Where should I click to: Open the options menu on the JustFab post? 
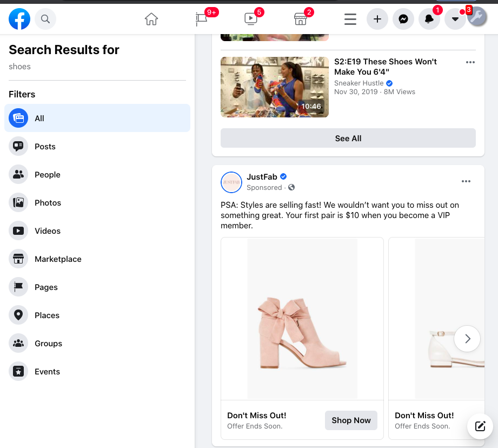point(466,181)
